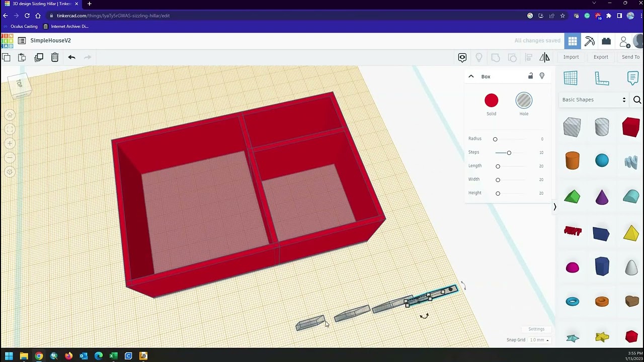
Task: Pick the striped Cylinder hole shape
Action: point(602,127)
